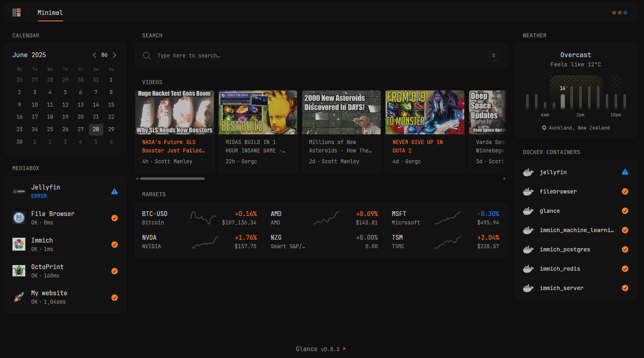
Task: Open the NZG Smart S&P market entry
Action: coord(276,238)
